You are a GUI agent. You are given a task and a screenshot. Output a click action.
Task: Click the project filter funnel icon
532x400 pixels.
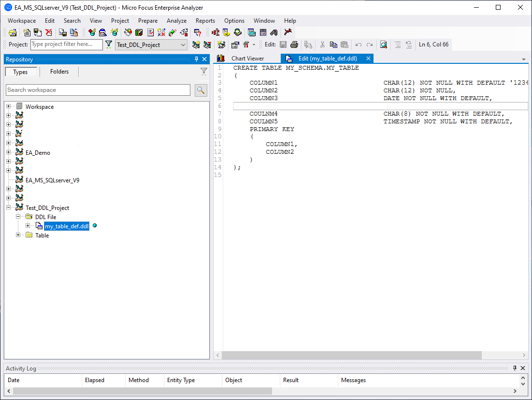[x=109, y=44]
